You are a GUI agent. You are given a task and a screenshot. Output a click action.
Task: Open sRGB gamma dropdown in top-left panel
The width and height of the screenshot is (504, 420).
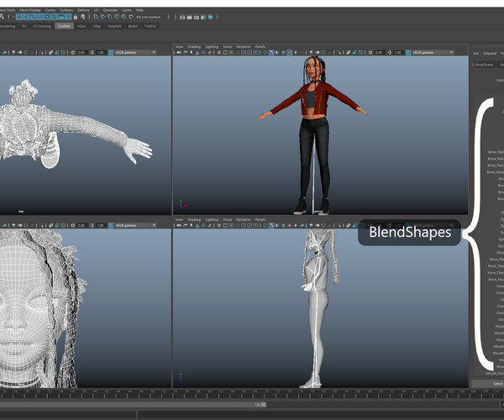point(135,52)
